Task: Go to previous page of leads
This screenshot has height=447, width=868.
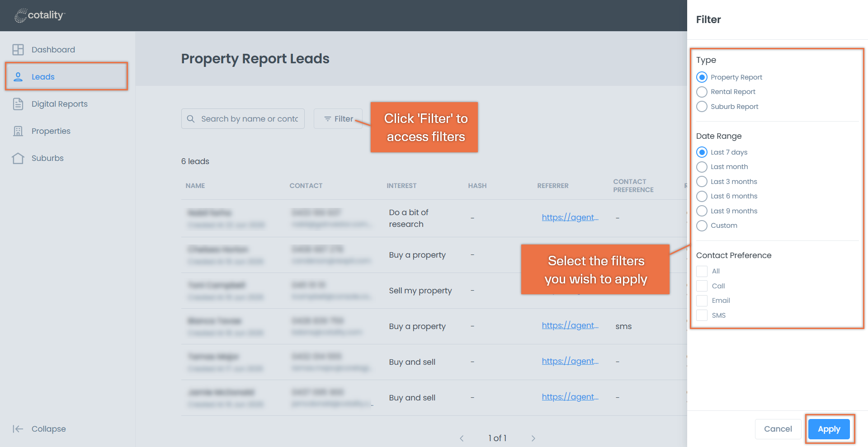Action: coord(462,438)
